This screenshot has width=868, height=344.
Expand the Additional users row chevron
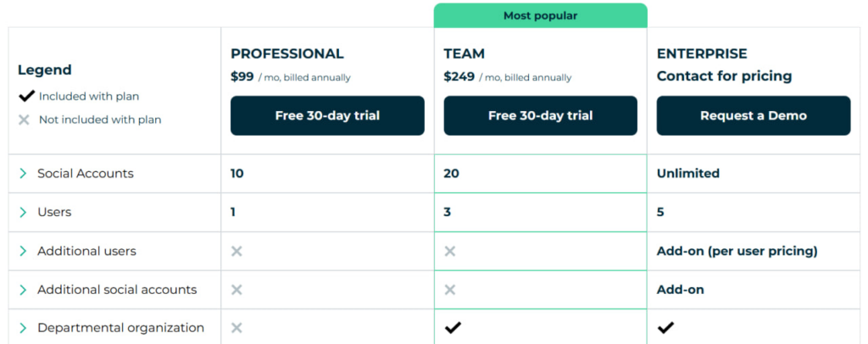(x=23, y=251)
